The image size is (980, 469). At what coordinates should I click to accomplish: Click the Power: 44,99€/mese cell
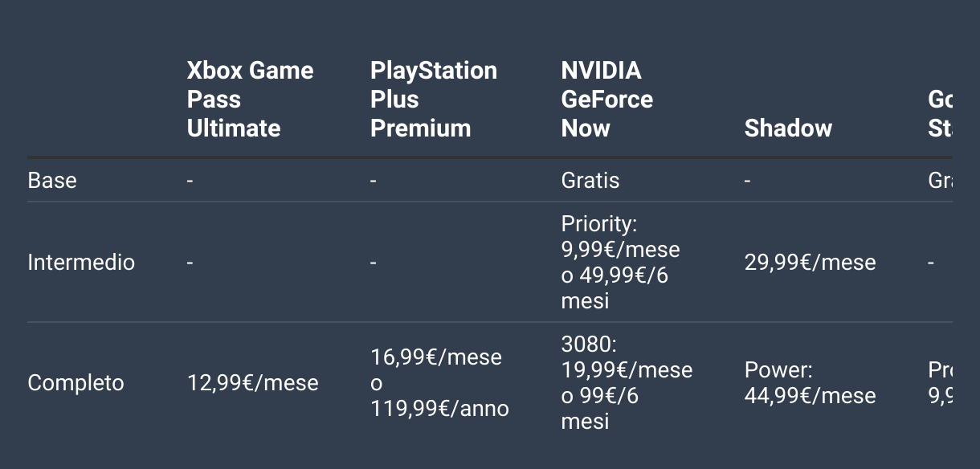coord(810,382)
